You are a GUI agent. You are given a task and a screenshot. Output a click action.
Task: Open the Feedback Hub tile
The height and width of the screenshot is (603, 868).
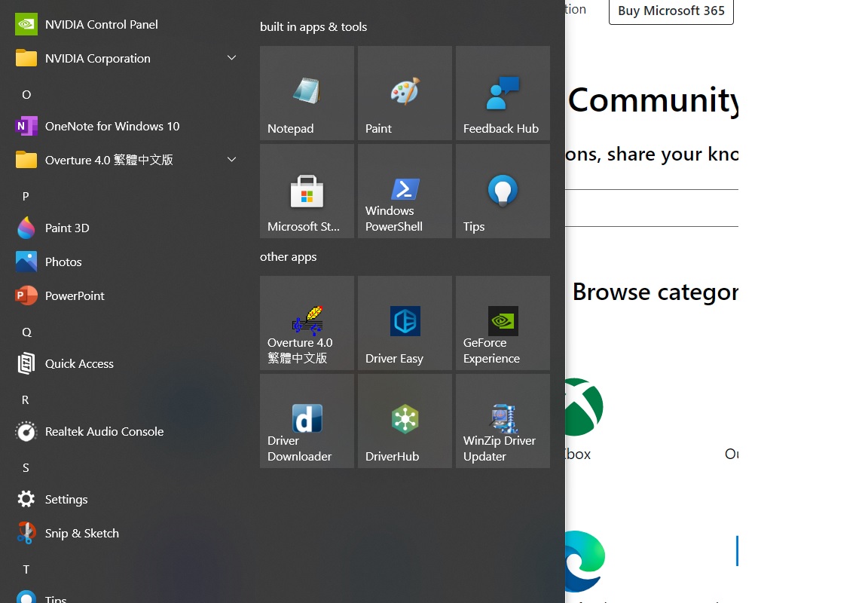click(503, 93)
